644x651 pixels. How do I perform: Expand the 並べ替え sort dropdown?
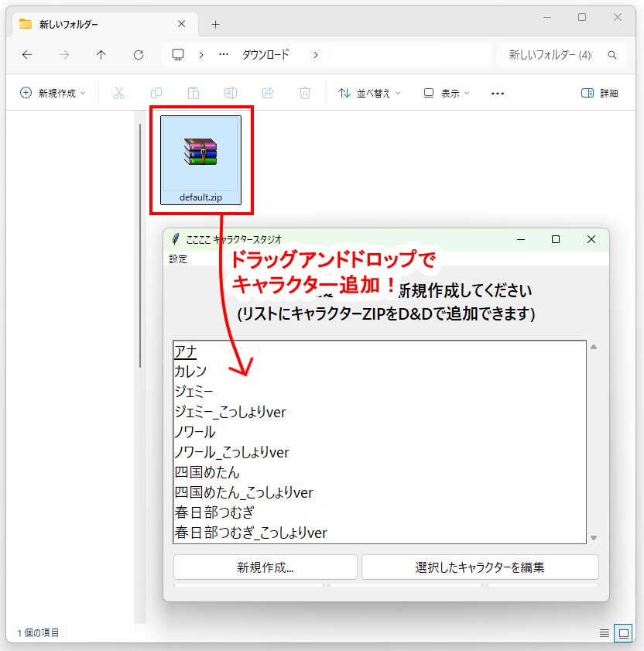click(370, 93)
